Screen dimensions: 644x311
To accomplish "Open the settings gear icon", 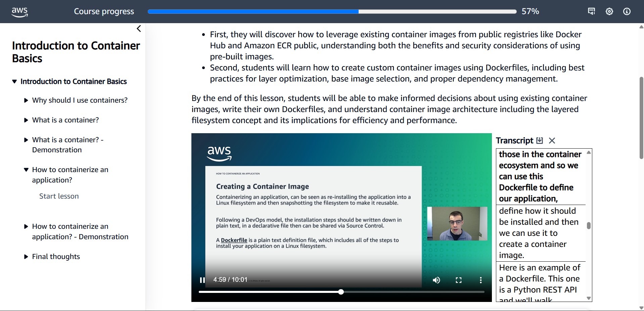I will [x=609, y=11].
